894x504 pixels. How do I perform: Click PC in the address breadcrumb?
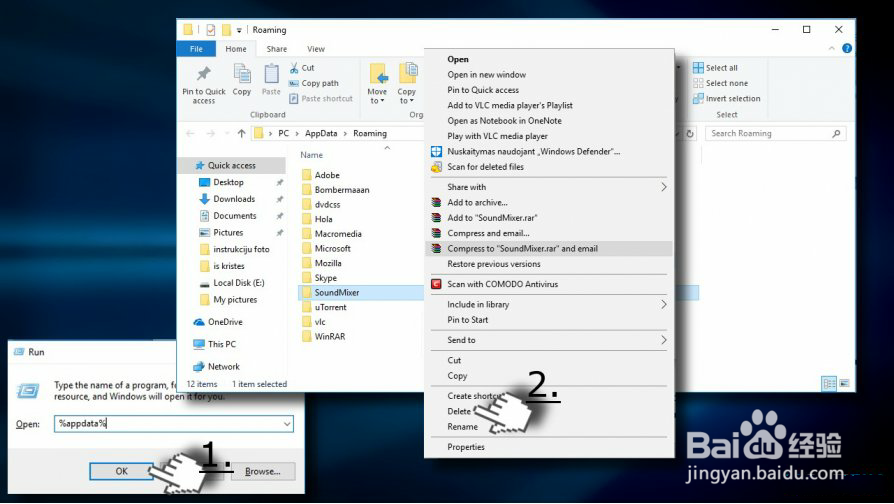pyautogui.click(x=283, y=133)
